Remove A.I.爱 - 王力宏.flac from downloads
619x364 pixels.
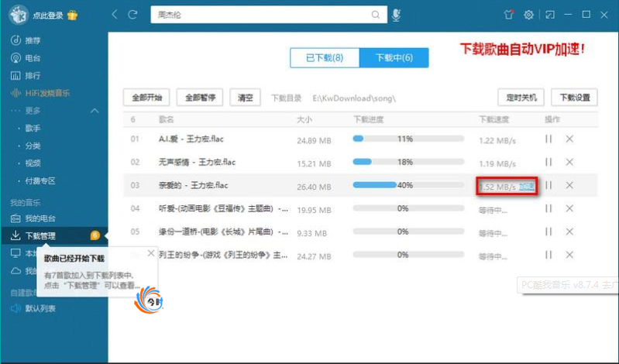click(569, 139)
